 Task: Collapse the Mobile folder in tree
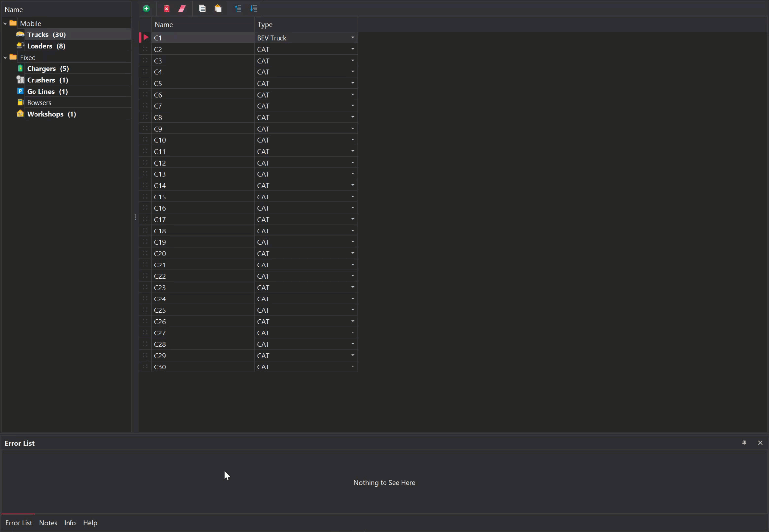pos(5,23)
